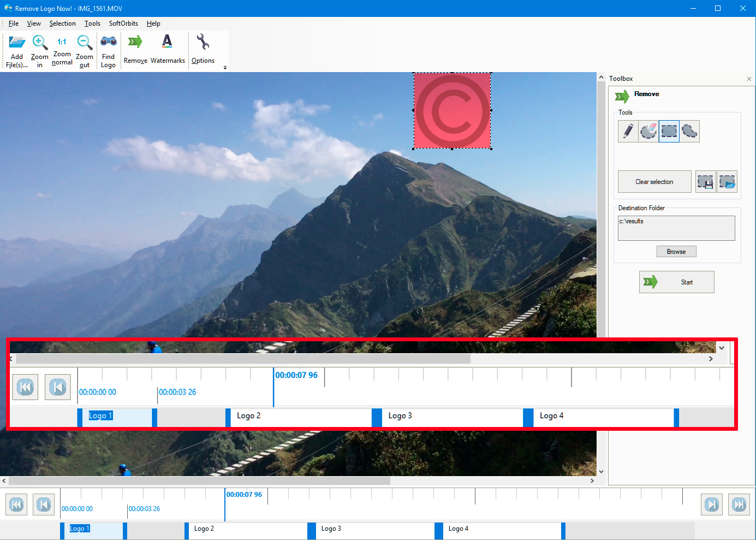Reset to Zoom normal 1:1
The height and width of the screenshot is (540, 756).
pyautogui.click(x=62, y=51)
